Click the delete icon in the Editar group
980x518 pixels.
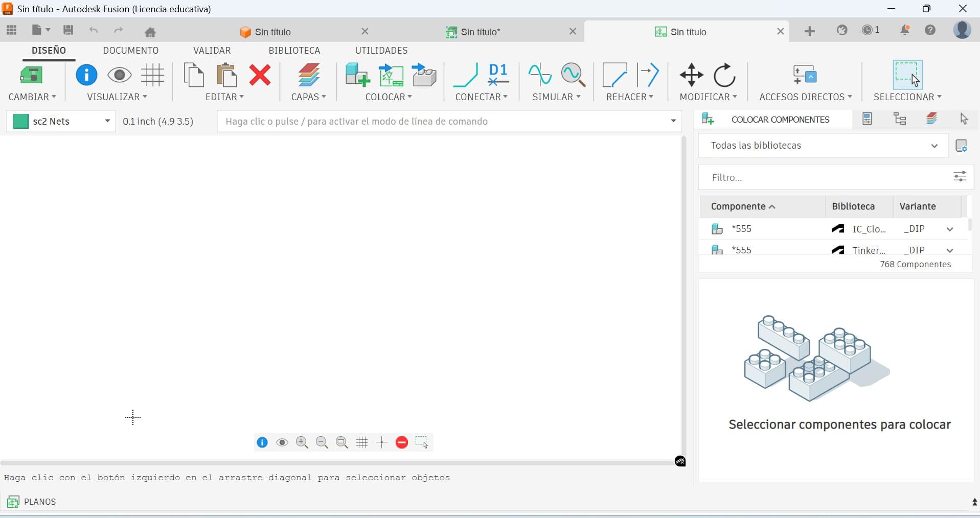pos(260,75)
